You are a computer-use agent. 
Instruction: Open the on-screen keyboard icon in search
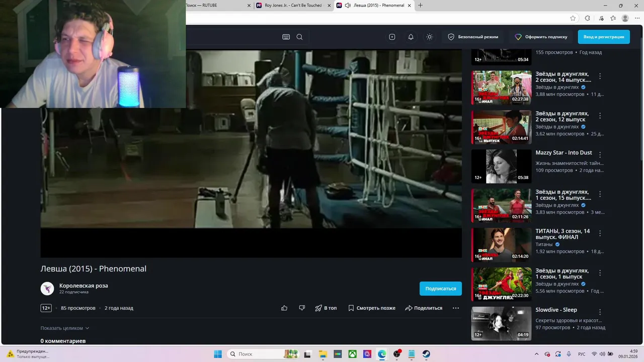pos(286,37)
